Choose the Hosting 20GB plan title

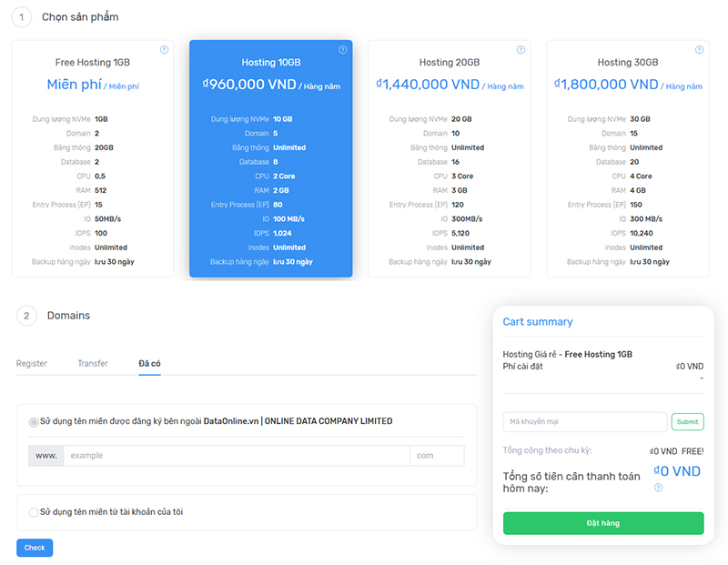(x=450, y=62)
